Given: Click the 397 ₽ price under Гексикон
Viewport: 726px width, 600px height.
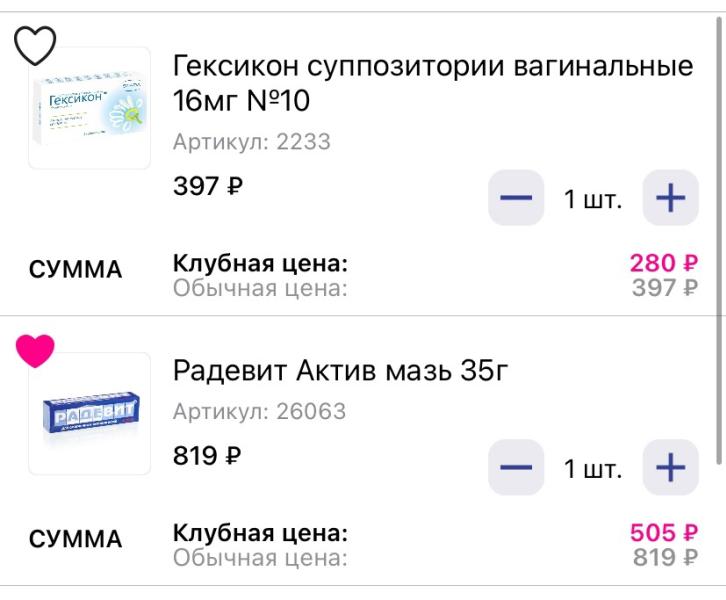Looking at the screenshot, I should (207, 186).
